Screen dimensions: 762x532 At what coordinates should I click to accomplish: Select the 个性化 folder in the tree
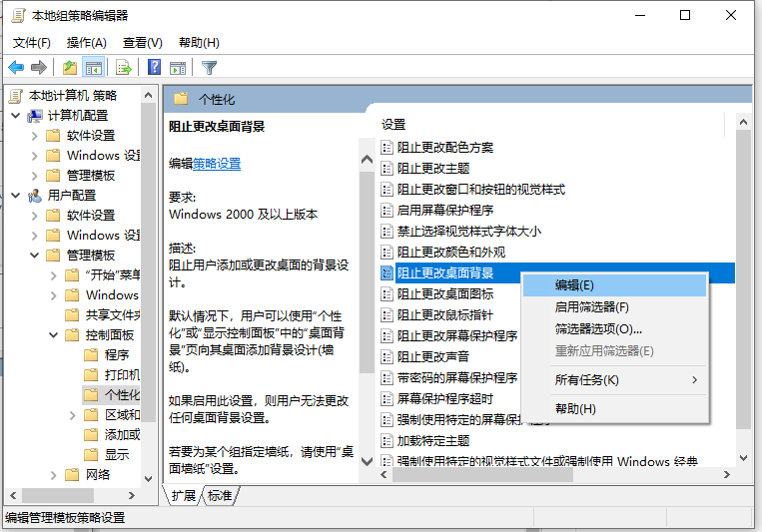122,395
